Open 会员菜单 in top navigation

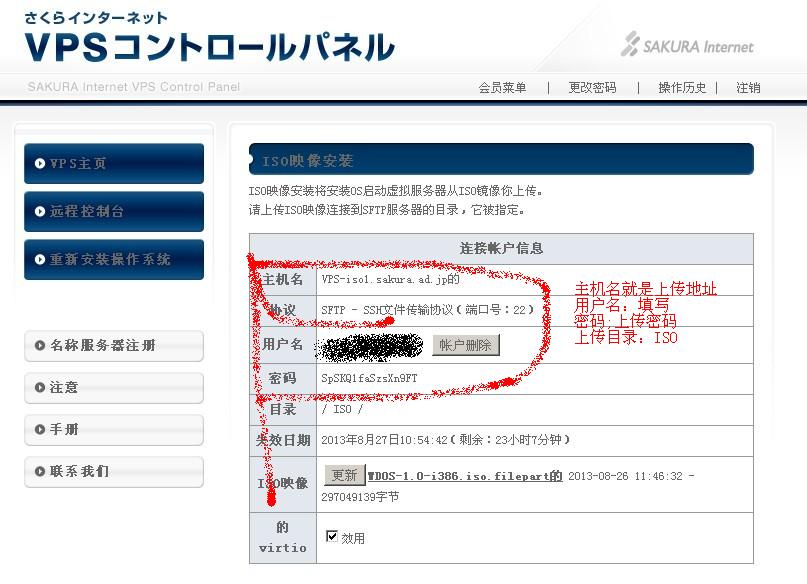502,87
